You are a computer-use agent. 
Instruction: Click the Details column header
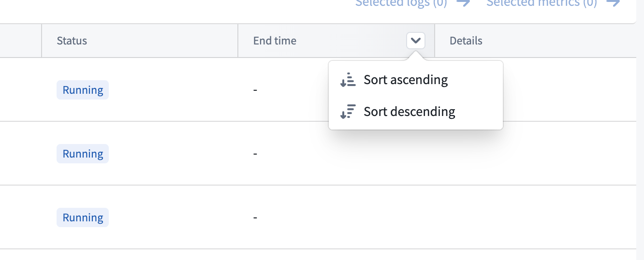[x=466, y=41]
